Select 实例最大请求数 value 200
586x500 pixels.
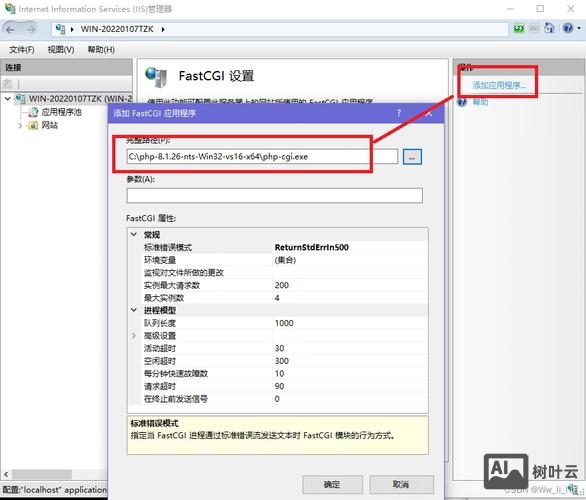281,285
